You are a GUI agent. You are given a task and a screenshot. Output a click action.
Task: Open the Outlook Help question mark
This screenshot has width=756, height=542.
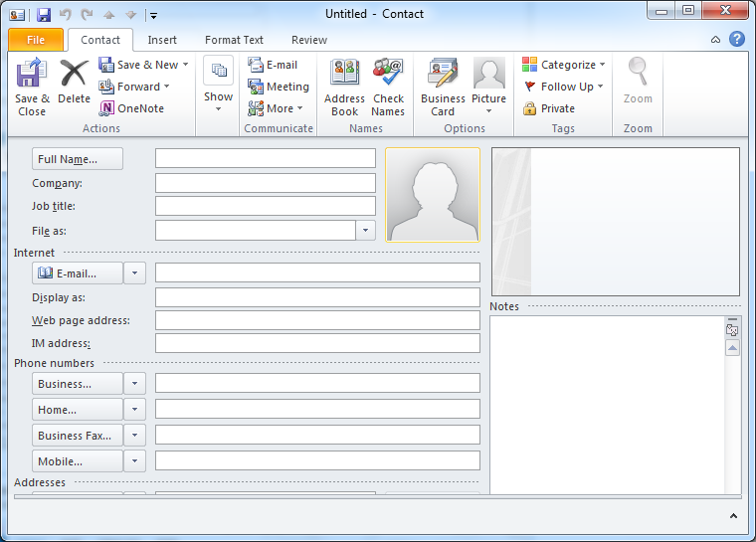click(x=737, y=39)
